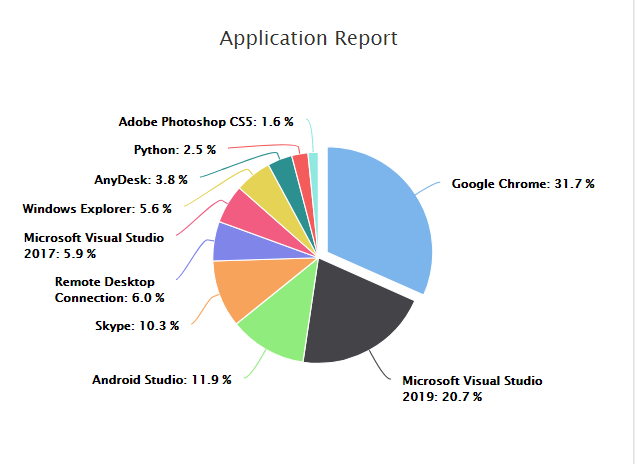The height and width of the screenshot is (464, 635).
Task: Click the red Python pie slice
Action: coord(301,165)
